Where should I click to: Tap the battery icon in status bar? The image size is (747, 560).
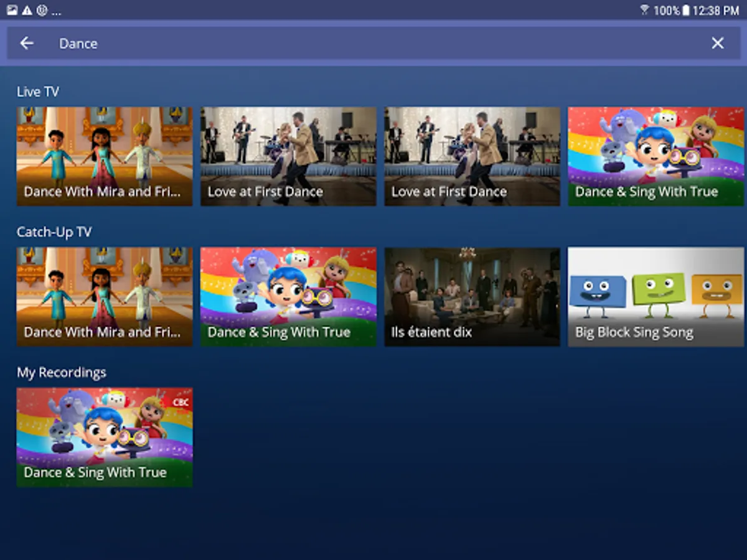(x=685, y=11)
